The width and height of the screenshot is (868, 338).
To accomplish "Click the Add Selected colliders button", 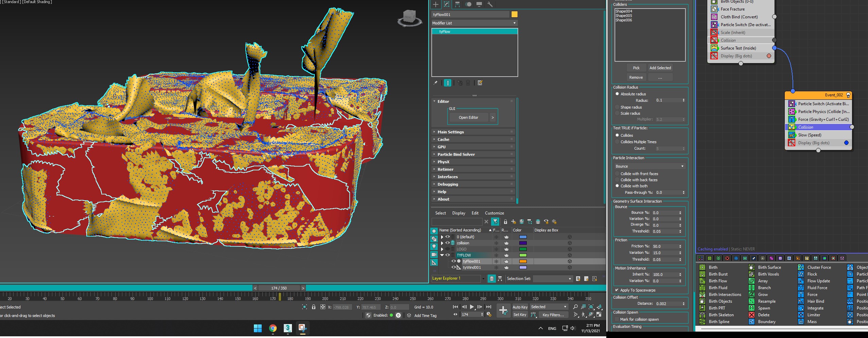I will tap(660, 68).
